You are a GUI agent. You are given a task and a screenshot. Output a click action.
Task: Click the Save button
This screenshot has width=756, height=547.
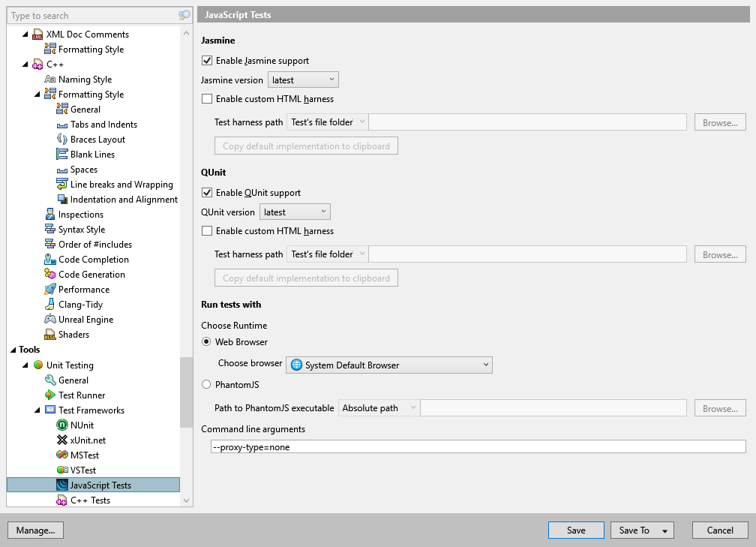[576, 530]
